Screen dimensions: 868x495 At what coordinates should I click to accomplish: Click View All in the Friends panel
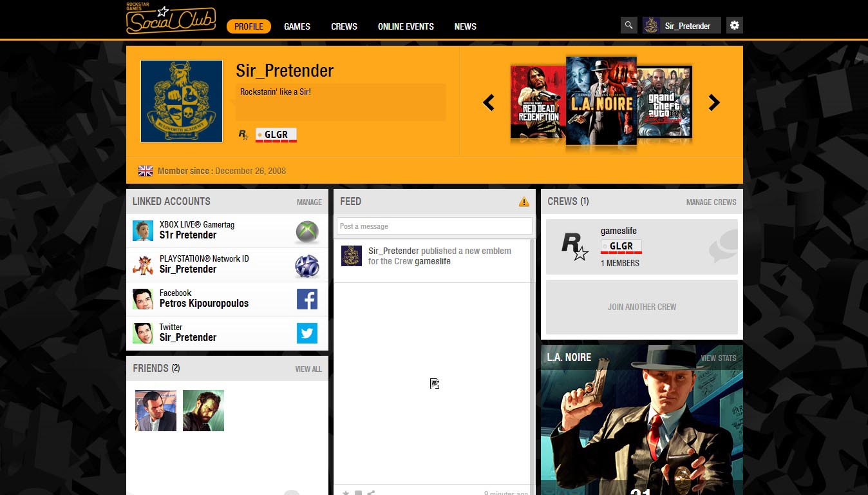(x=308, y=369)
